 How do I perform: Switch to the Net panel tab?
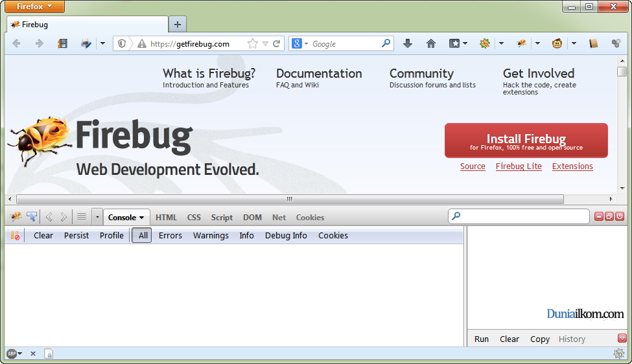coord(279,218)
